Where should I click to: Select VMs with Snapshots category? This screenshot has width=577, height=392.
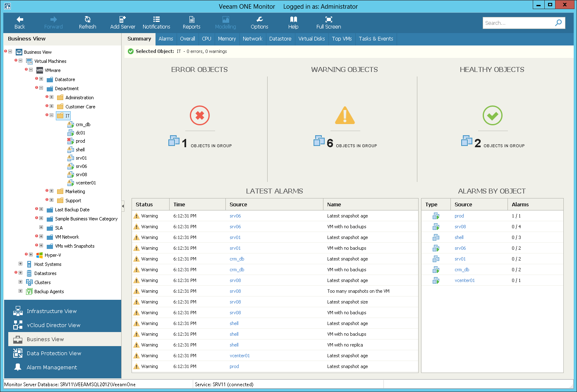click(75, 246)
